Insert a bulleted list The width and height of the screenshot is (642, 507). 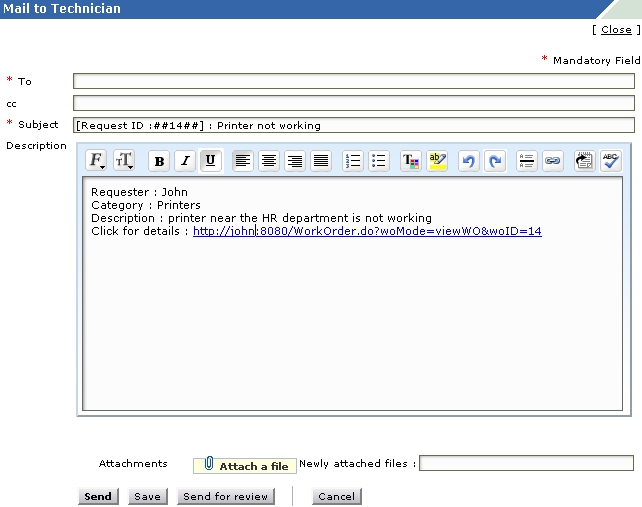[379, 161]
